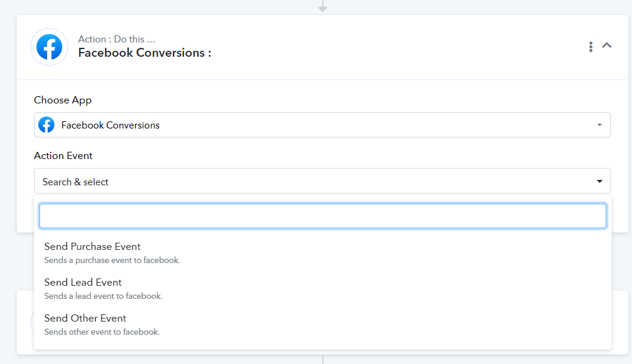Collapse the Facebook Conversions action step
This screenshot has height=364, width=632.
(607, 45)
